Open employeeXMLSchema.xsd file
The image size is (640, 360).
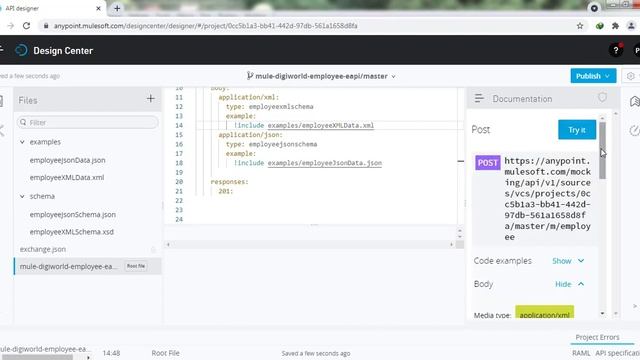pyautogui.click(x=71, y=232)
